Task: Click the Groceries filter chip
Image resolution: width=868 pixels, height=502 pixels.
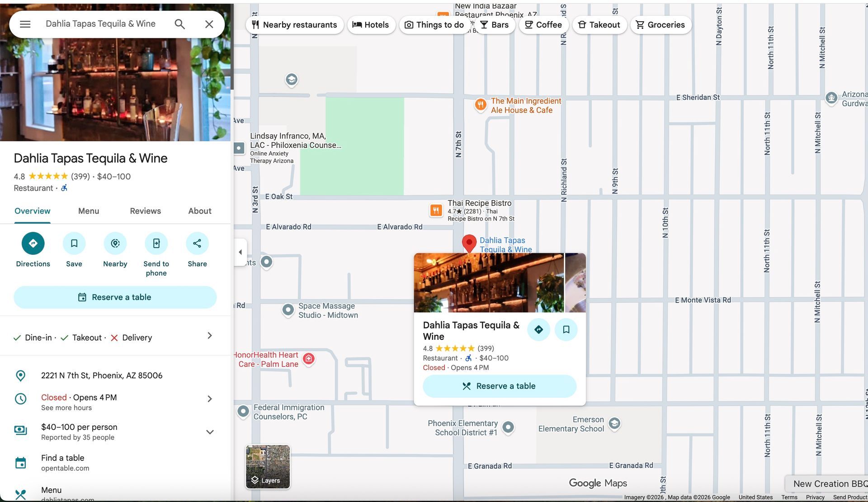Action: pyautogui.click(x=660, y=25)
